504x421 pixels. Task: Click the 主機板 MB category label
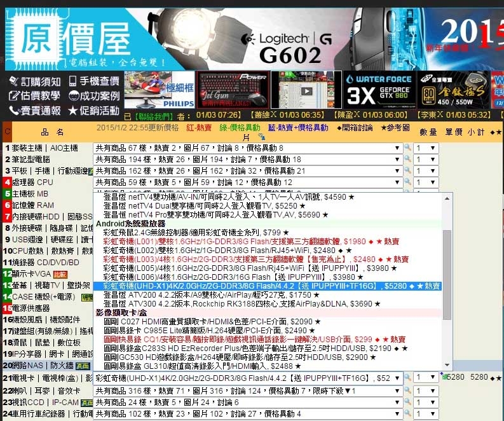click(x=30, y=194)
